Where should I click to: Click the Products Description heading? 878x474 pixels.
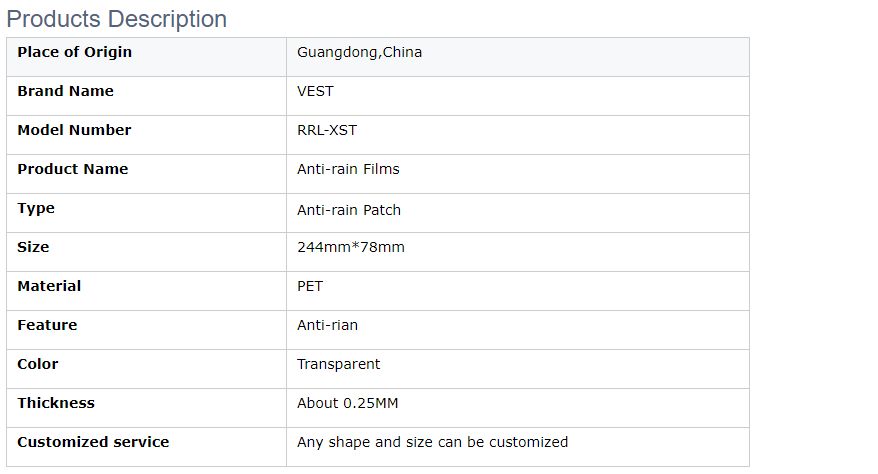(x=116, y=19)
